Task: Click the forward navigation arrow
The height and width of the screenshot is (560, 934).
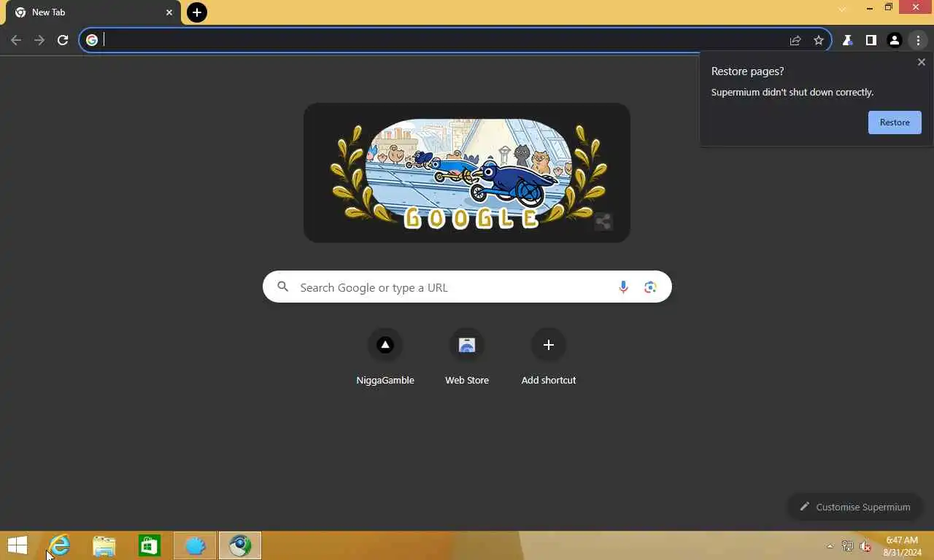Action: point(39,40)
